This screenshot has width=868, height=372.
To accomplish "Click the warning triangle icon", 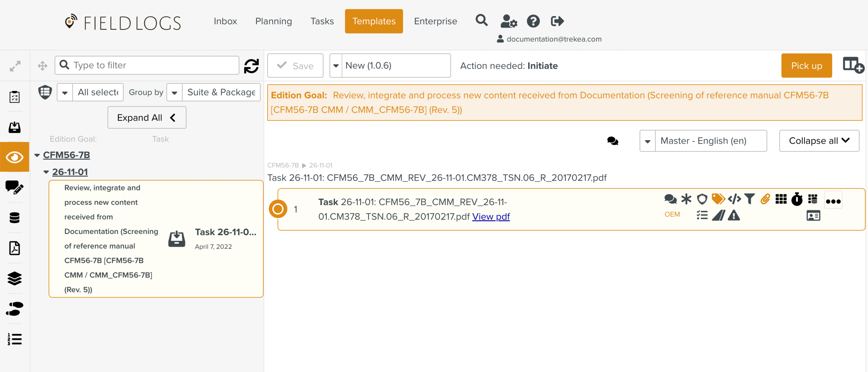I will point(734,215).
